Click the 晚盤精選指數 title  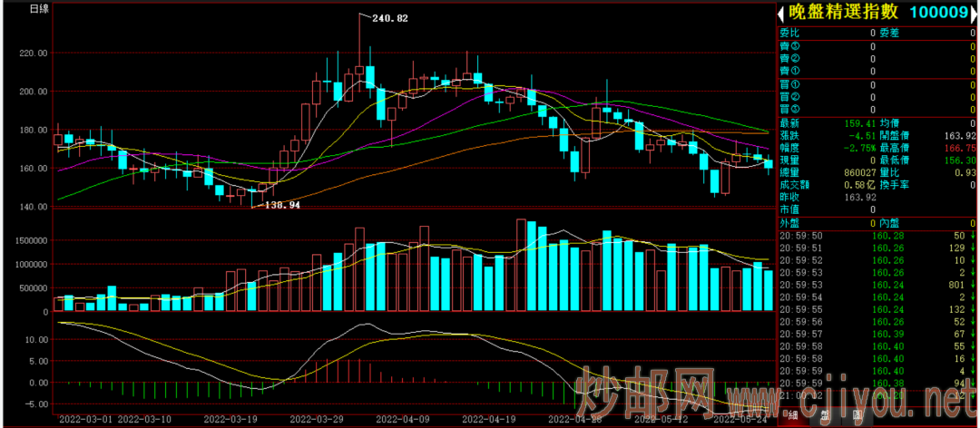[842, 12]
